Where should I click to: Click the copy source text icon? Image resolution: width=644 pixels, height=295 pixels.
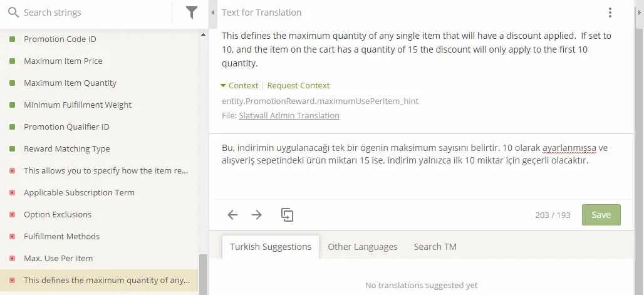tap(287, 214)
